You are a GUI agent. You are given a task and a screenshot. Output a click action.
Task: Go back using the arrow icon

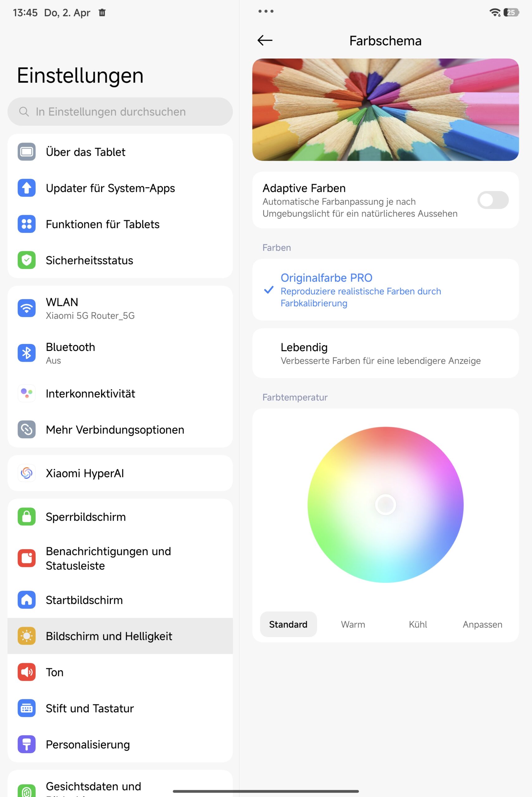click(265, 40)
